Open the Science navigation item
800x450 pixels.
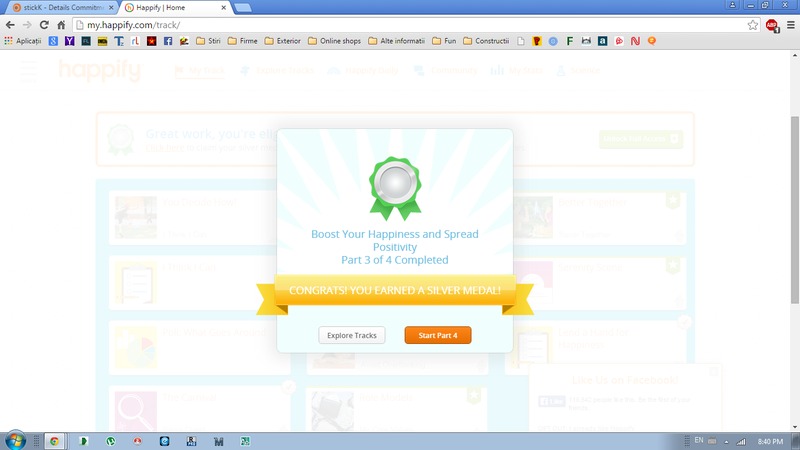[578, 70]
